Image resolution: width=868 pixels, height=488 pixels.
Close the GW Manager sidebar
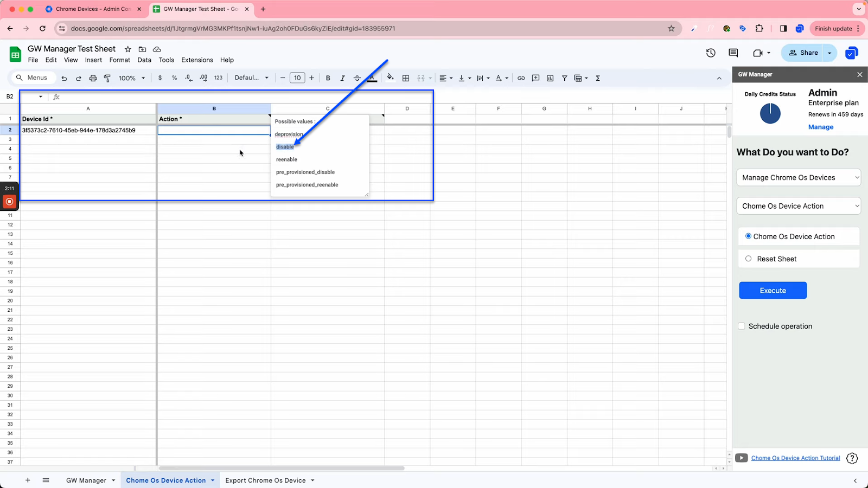click(859, 74)
